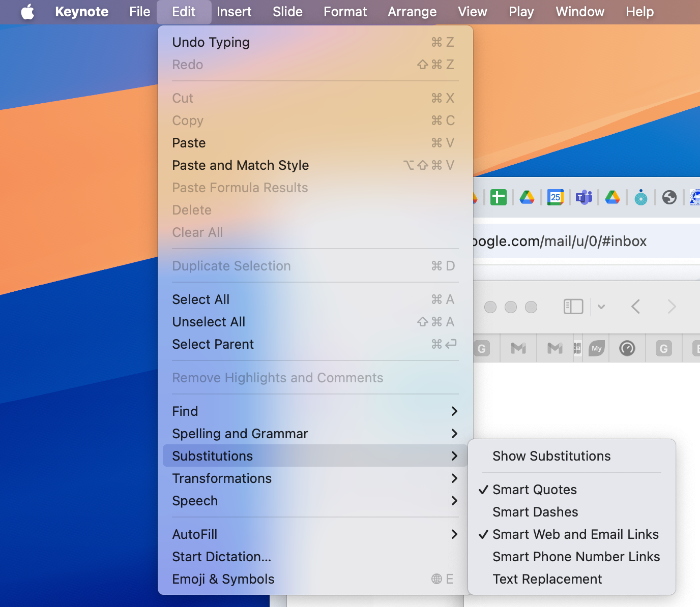
Task: Open the Apple menu
Action: pos(27,12)
